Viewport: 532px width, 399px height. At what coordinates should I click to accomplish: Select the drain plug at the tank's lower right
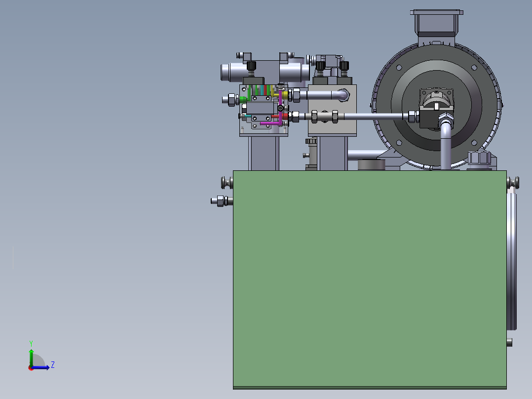point(509,342)
